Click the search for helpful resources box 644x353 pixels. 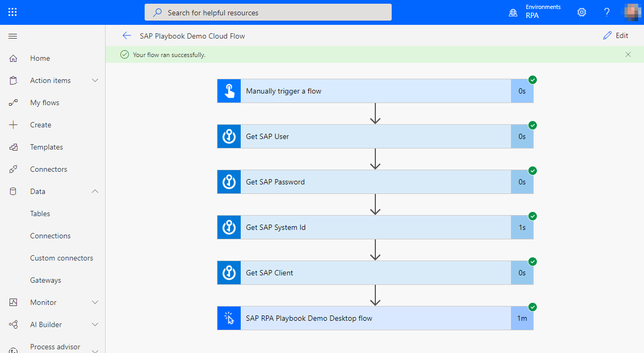pos(268,12)
